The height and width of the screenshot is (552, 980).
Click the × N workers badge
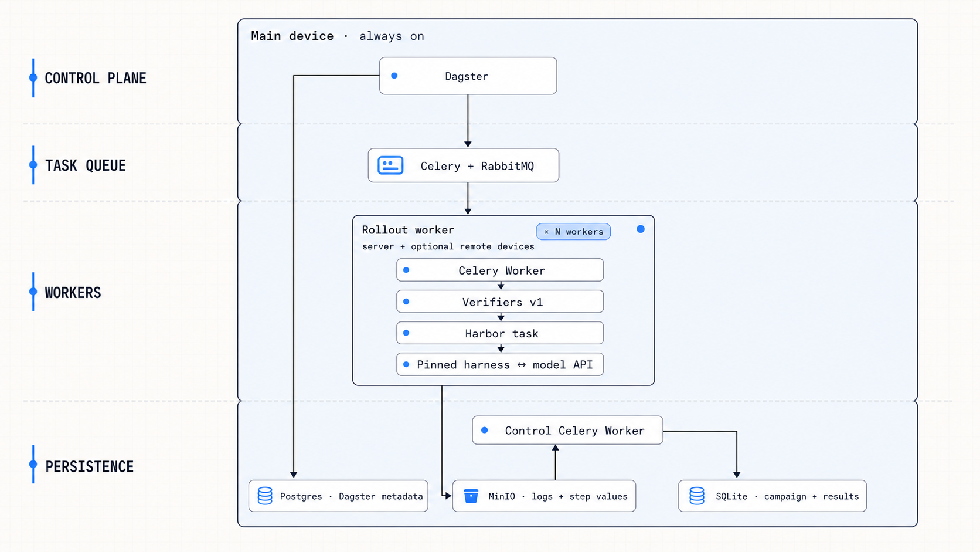point(573,232)
